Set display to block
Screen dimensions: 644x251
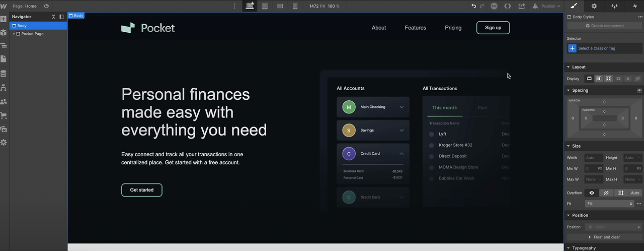589,79
